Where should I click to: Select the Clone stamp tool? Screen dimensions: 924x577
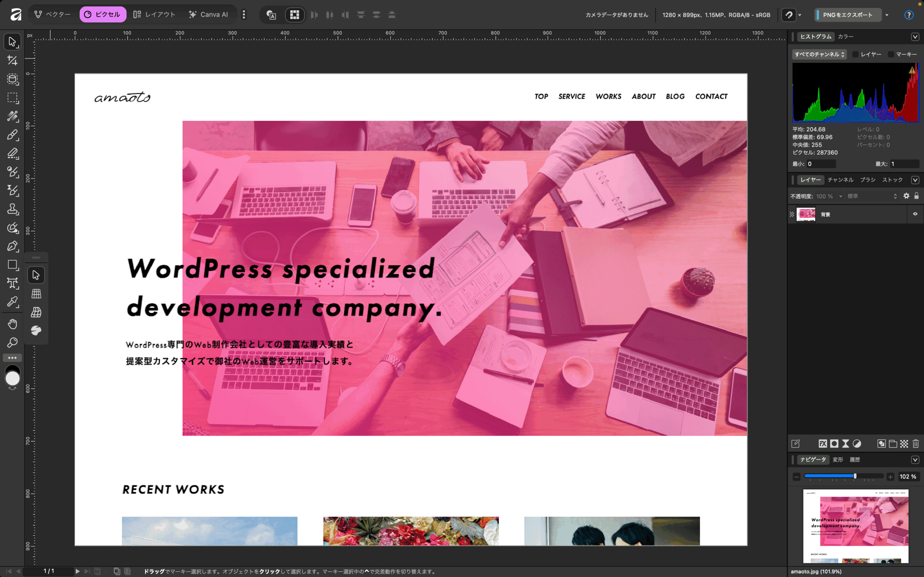coord(12,209)
